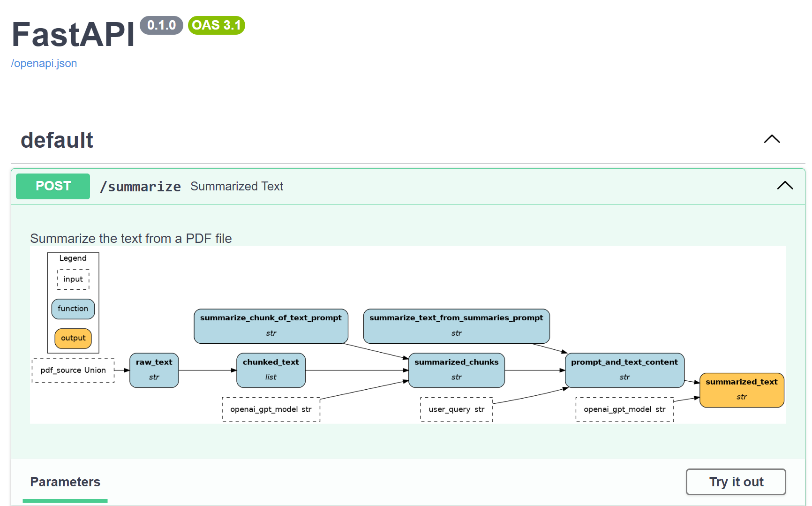Image resolution: width=812 pixels, height=506 pixels.
Task: Click the 0.1.0 version badge
Action: [161, 25]
